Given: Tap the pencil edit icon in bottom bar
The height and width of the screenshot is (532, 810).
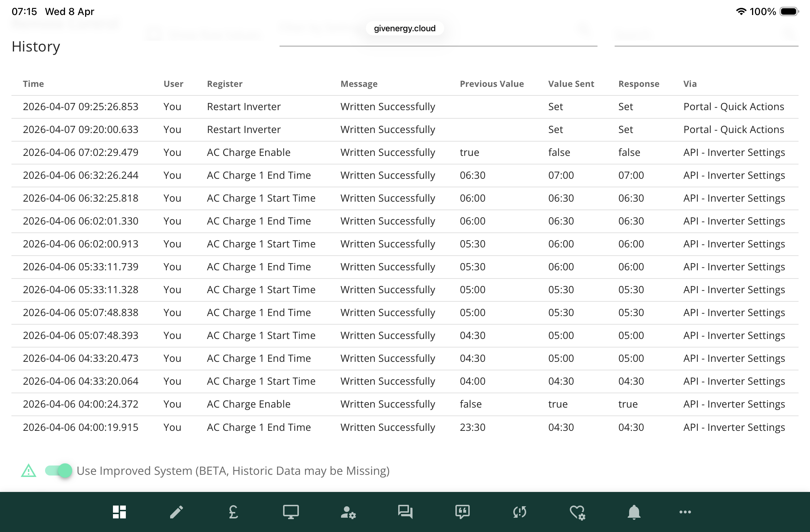Looking at the screenshot, I should [x=176, y=512].
